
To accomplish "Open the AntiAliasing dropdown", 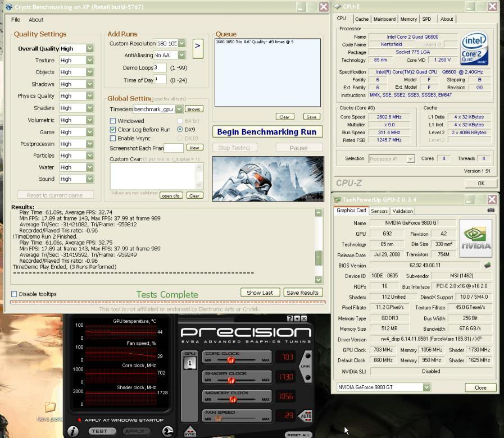I will (181, 55).
